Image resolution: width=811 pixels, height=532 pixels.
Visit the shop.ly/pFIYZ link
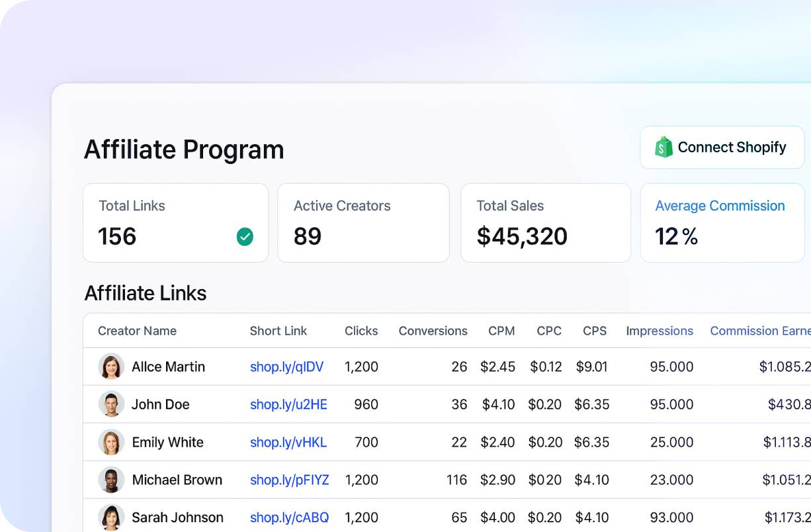(x=289, y=480)
